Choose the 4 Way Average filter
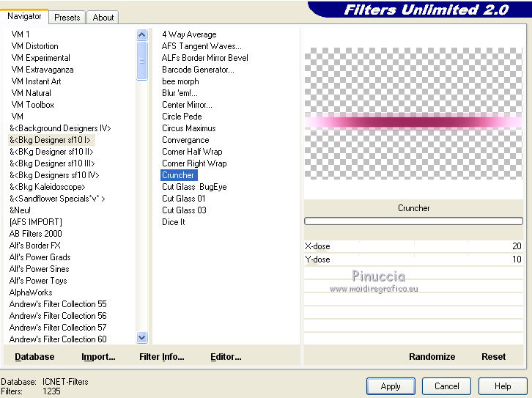 189,34
